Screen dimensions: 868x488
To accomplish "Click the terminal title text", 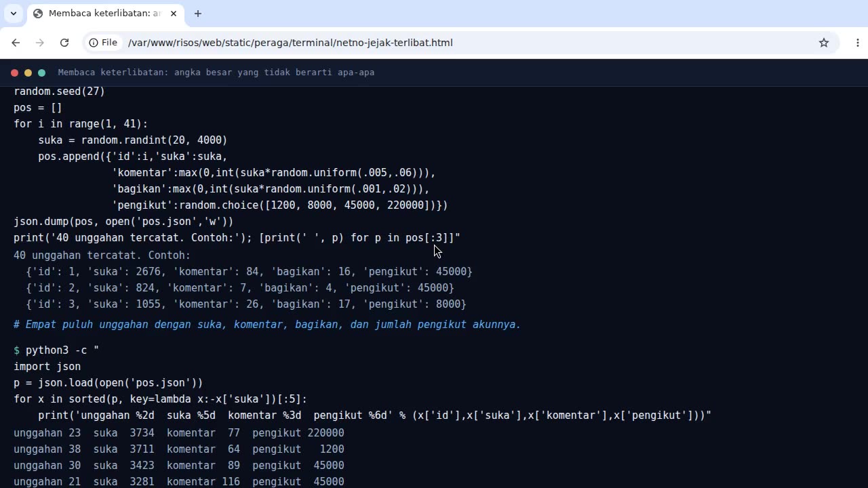I will (x=216, y=73).
